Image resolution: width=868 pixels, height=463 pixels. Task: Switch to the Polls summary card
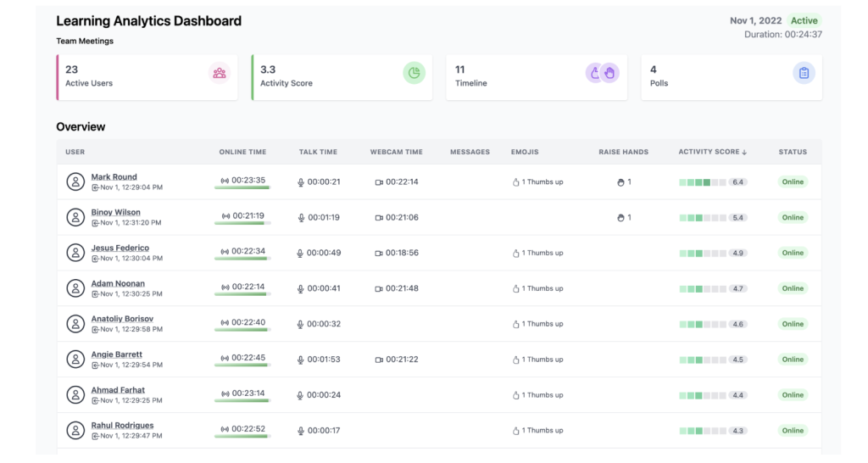pos(721,77)
